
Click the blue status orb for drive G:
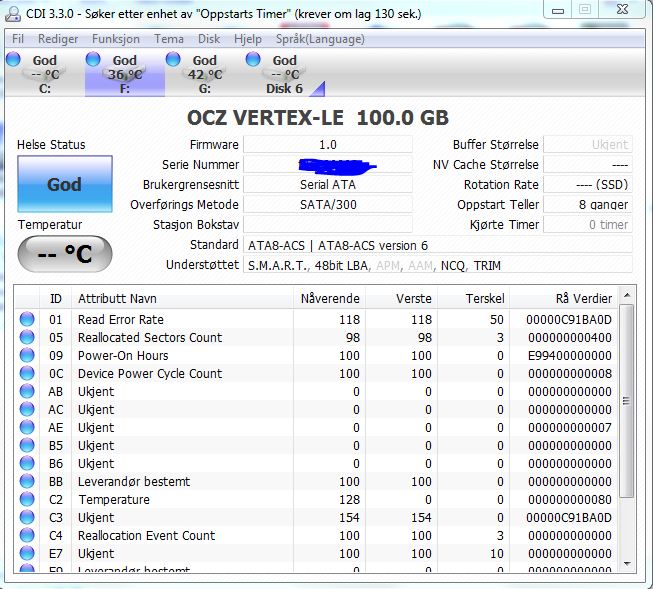pos(173,59)
